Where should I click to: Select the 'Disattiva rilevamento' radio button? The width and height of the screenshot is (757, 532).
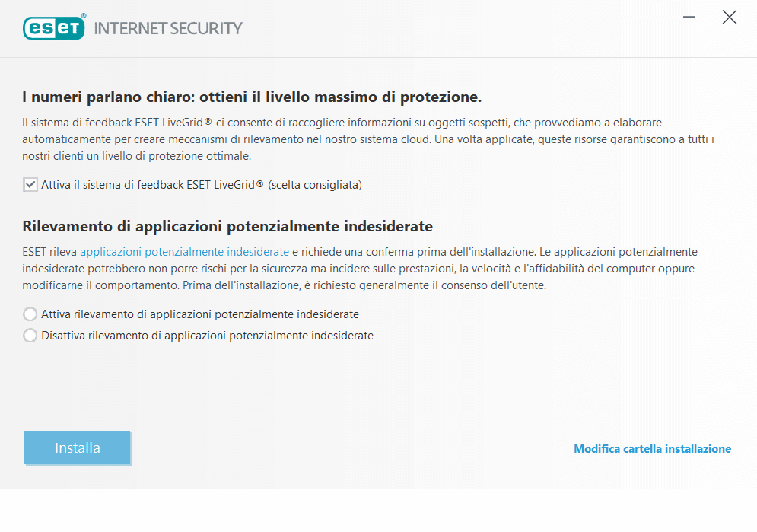tap(30, 335)
